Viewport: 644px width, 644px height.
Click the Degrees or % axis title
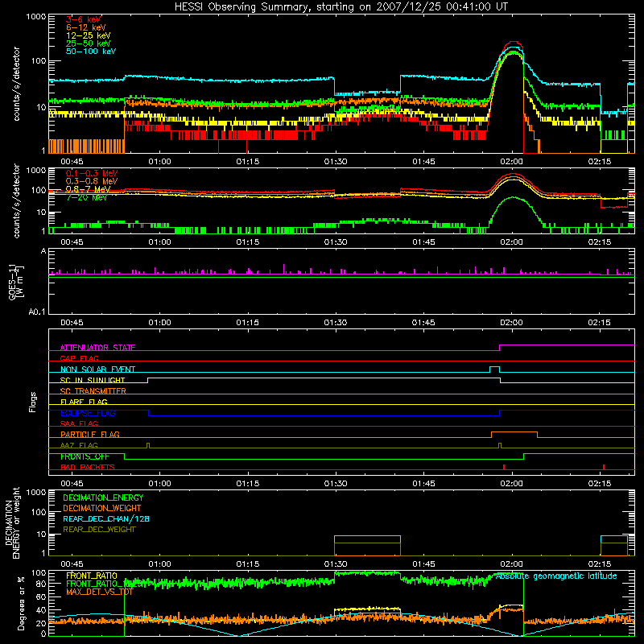click(21, 603)
